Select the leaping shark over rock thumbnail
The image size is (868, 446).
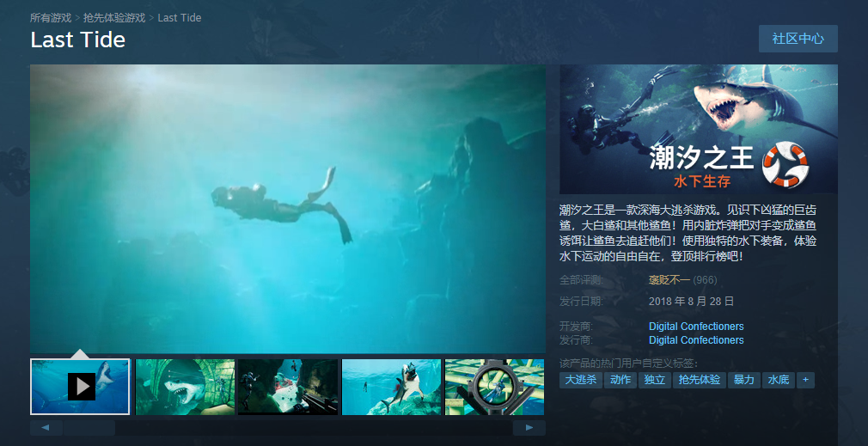[x=391, y=387]
